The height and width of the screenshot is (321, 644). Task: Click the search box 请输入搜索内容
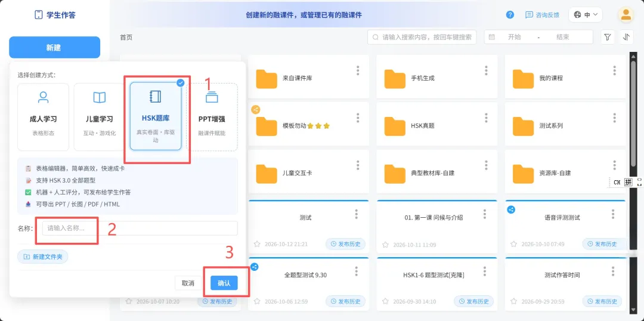tap(422, 37)
